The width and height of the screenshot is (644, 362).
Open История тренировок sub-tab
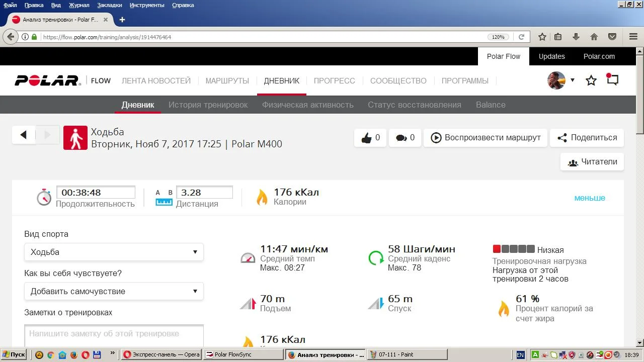[x=208, y=105]
